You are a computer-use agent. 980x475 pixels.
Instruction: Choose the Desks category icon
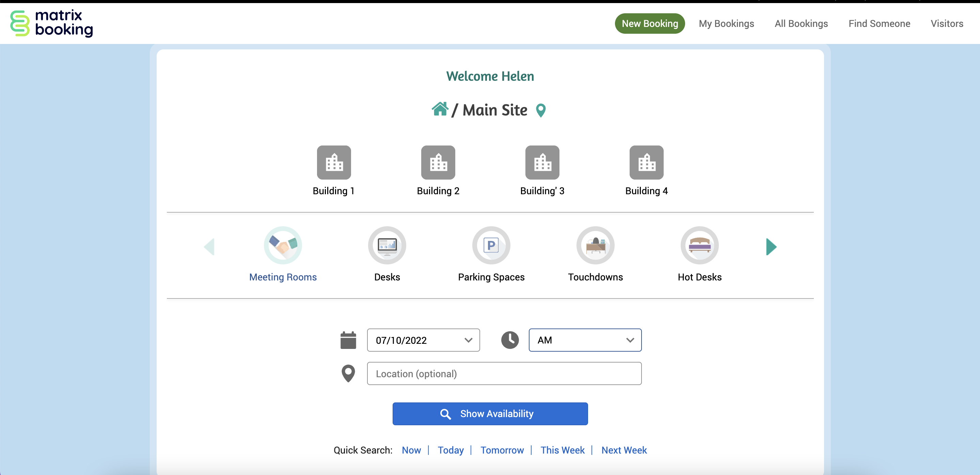(387, 245)
